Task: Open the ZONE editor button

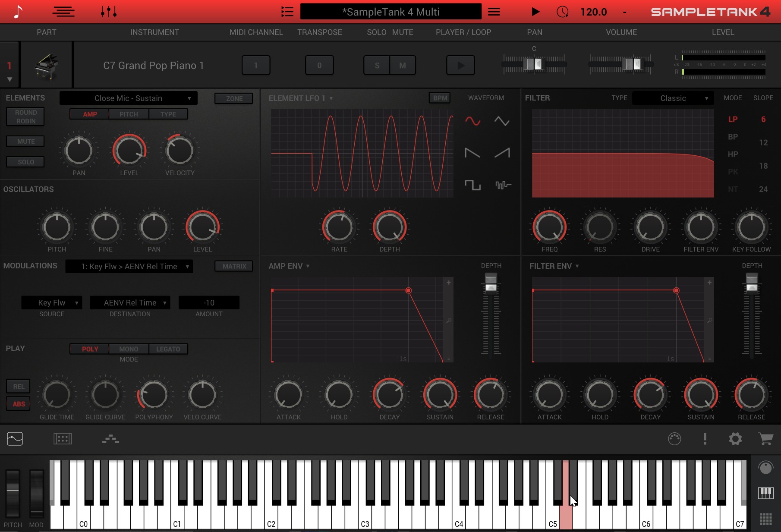Action: tap(234, 99)
